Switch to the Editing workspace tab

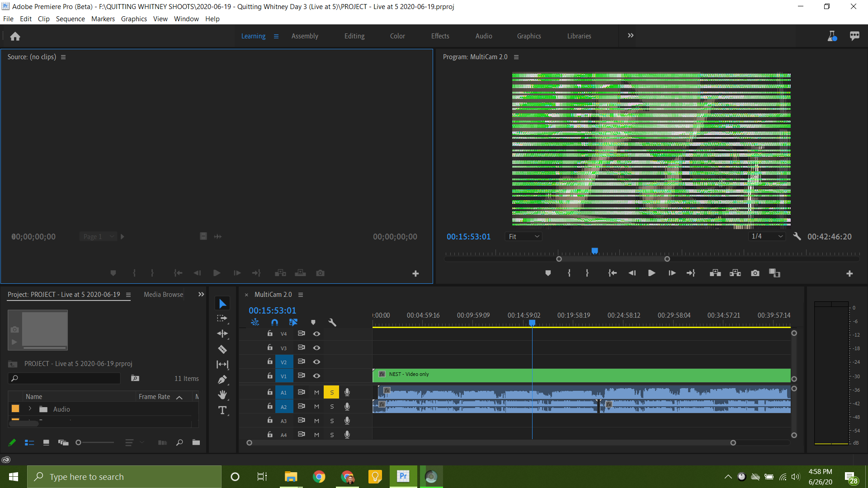354,36
